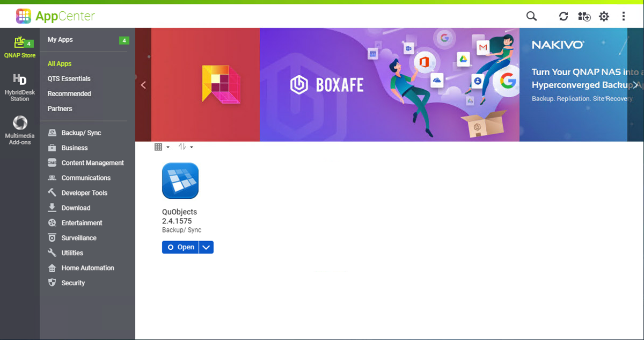Screen dimensions: 644x340
Task: Click the Business briefcase icon
Action: click(52, 148)
